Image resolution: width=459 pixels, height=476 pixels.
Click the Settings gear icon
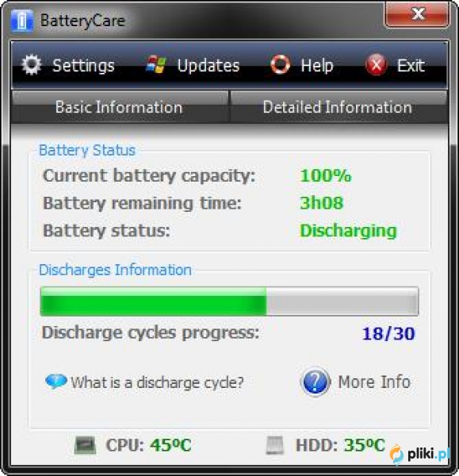click(x=31, y=64)
